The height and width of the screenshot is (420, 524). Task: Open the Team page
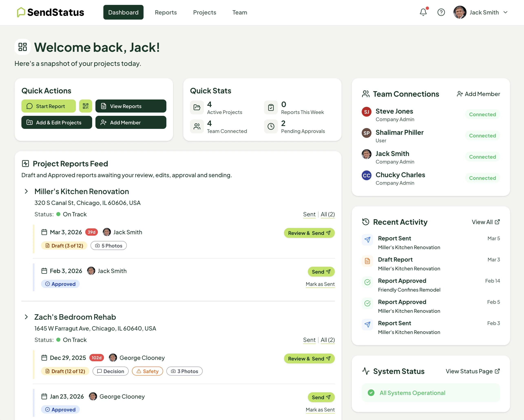(x=240, y=12)
